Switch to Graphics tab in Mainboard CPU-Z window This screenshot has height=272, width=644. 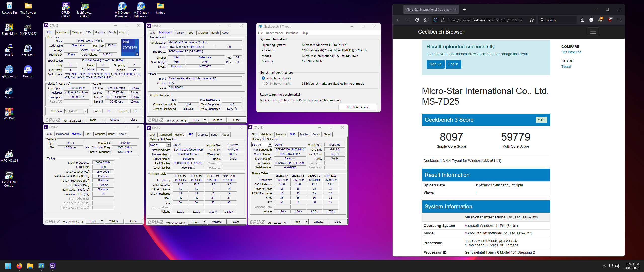(203, 33)
